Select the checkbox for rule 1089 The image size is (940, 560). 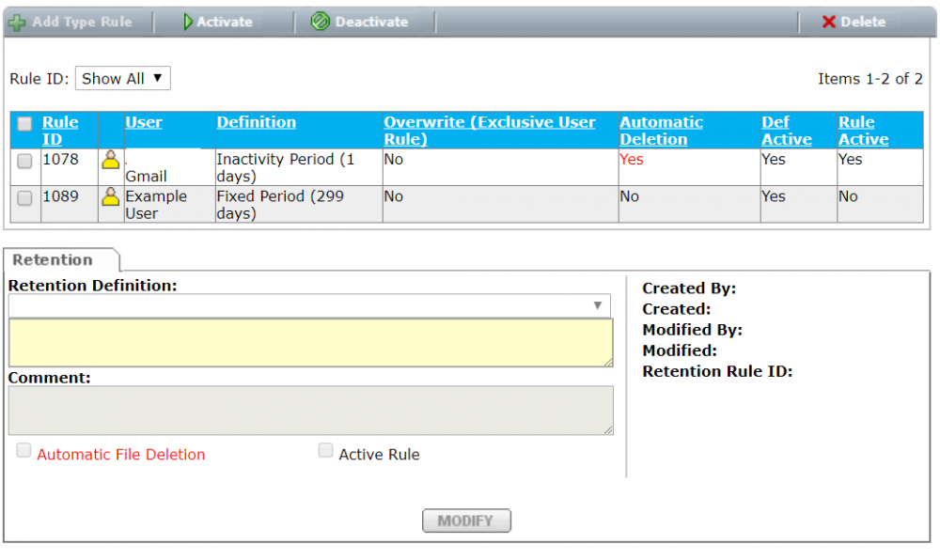[25, 197]
